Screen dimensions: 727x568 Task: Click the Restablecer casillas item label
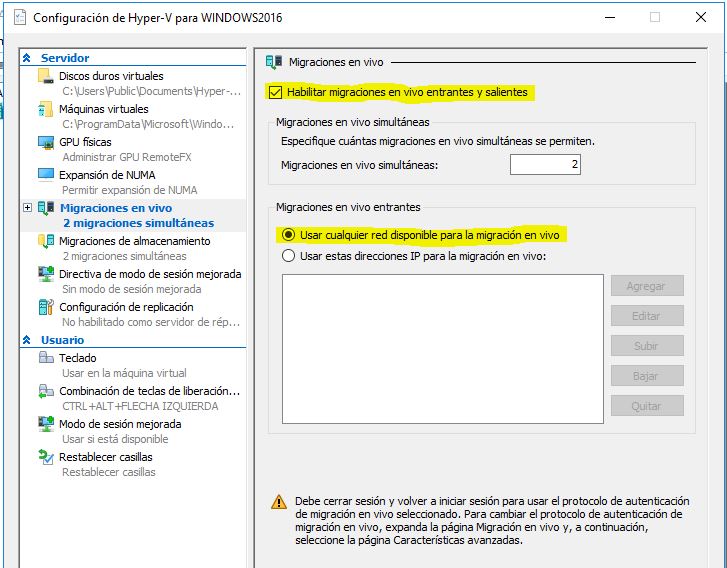click(106, 457)
